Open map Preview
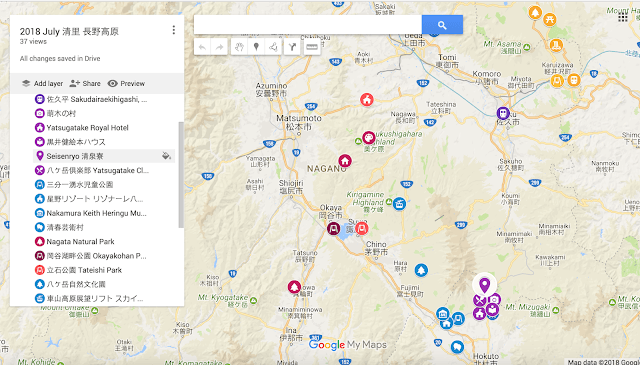 (x=126, y=83)
